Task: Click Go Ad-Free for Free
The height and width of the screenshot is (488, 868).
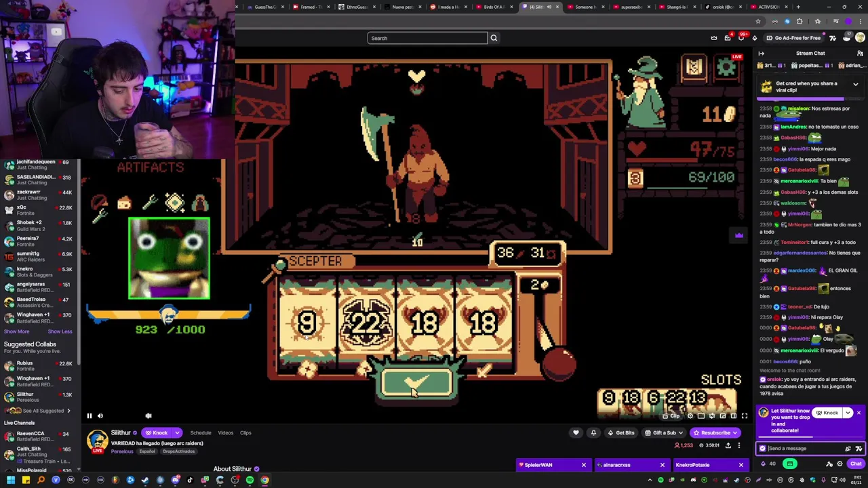Action: coord(793,38)
